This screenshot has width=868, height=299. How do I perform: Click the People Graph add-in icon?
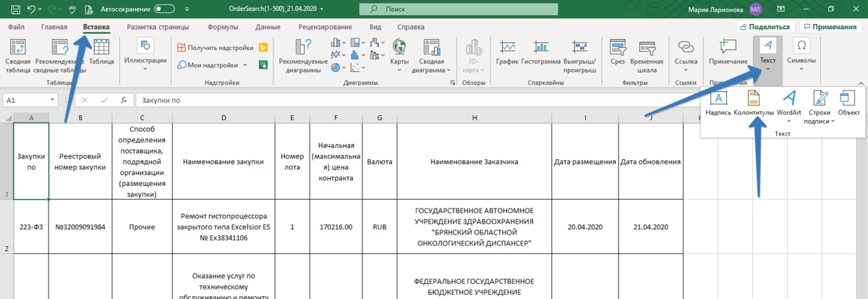tap(264, 65)
